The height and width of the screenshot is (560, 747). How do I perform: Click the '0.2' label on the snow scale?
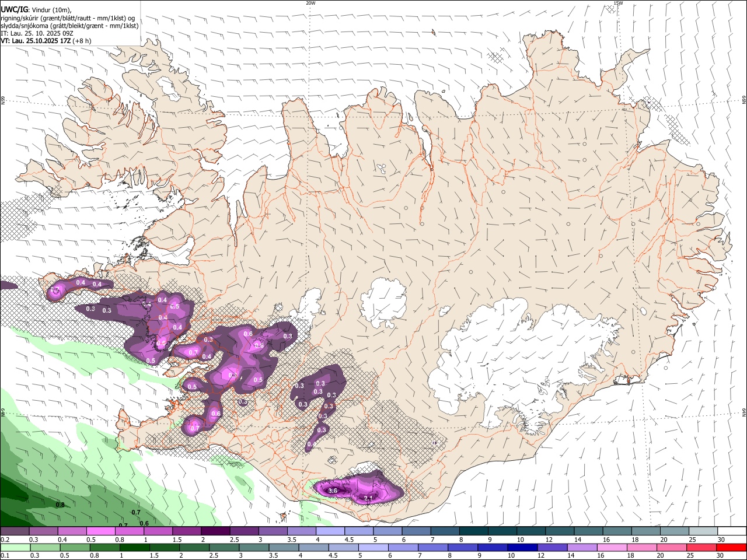click(5, 540)
